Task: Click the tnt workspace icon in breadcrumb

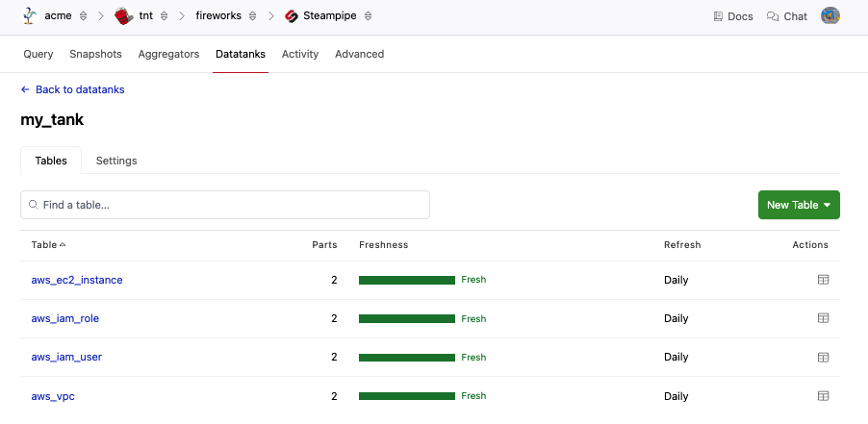Action: (x=123, y=15)
